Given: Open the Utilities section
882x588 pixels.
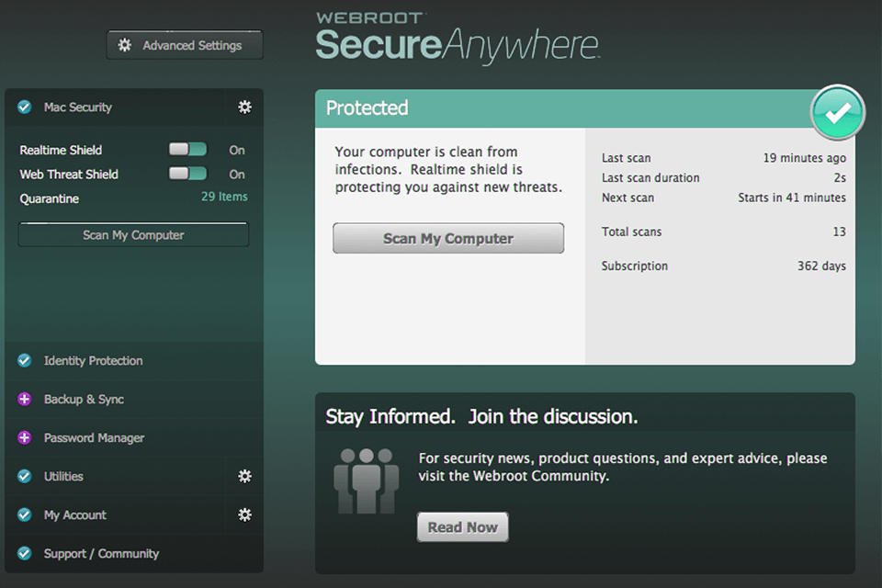Looking at the screenshot, I should tap(63, 477).
